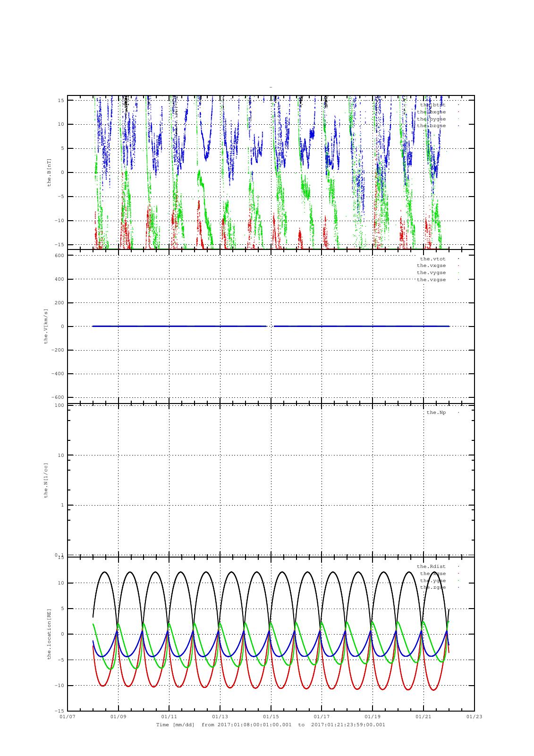Click the the.xgse legend entry in location panel

click(x=432, y=574)
